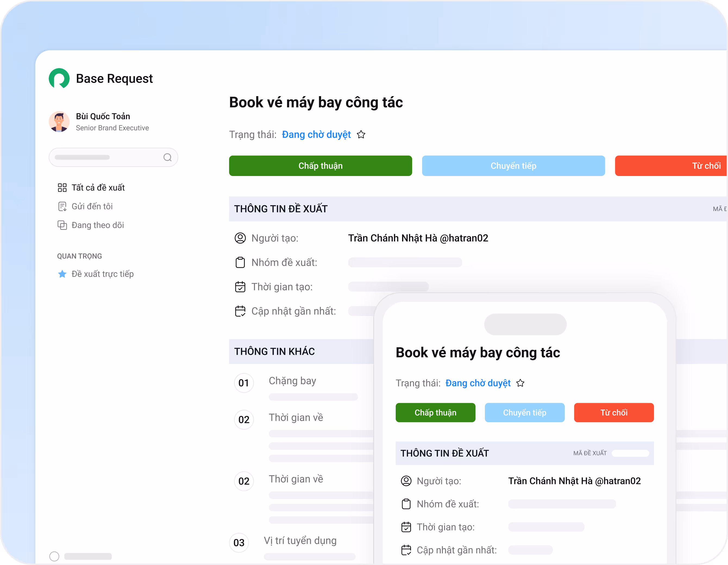Click mobile preview Từ chối button
This screenshot has width=728, height=565.
coord(614,413)
